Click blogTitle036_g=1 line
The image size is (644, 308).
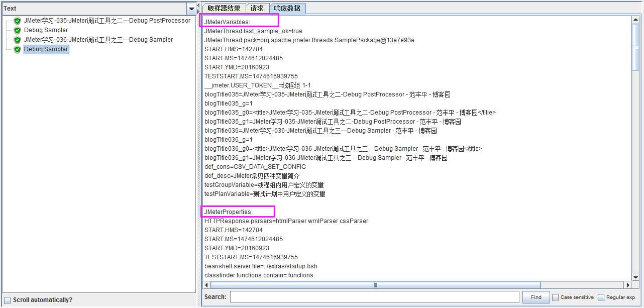[229, 140]
